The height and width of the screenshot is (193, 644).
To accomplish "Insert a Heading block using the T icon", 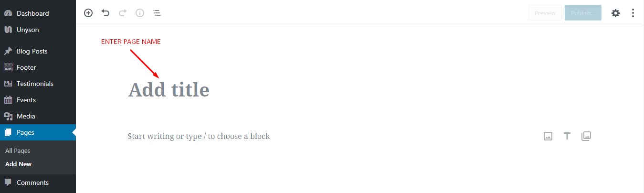I will (567, 136).
